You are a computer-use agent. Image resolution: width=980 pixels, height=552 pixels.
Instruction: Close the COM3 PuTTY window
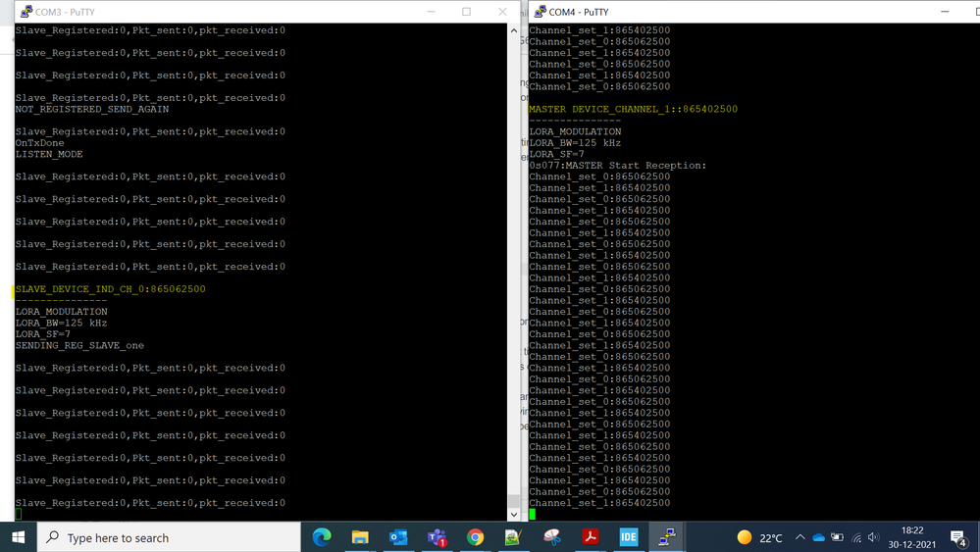click(x=502, y=11)
